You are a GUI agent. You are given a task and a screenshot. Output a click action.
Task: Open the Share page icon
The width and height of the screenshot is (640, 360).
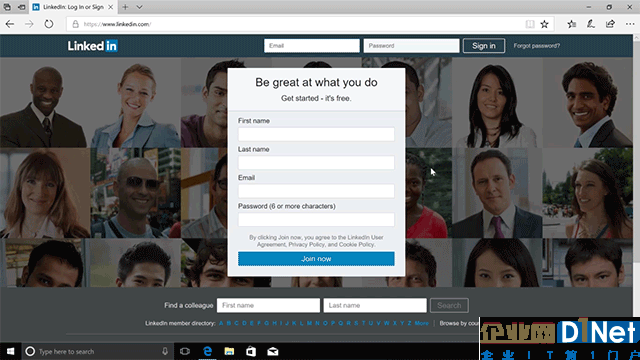point(610,24)
